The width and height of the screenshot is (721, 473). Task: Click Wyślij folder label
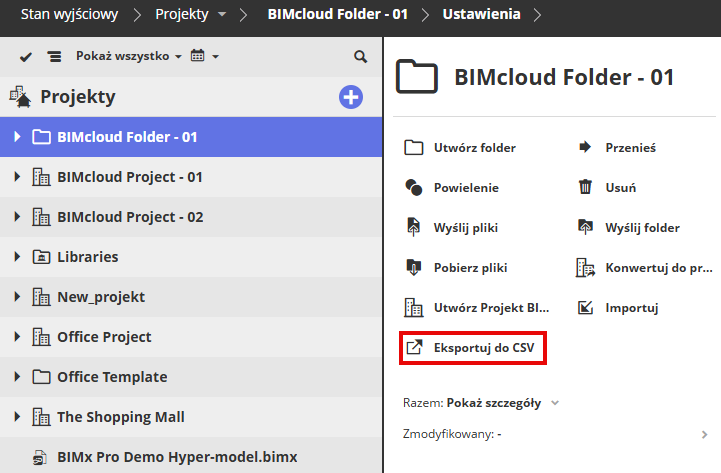(642, 228)
